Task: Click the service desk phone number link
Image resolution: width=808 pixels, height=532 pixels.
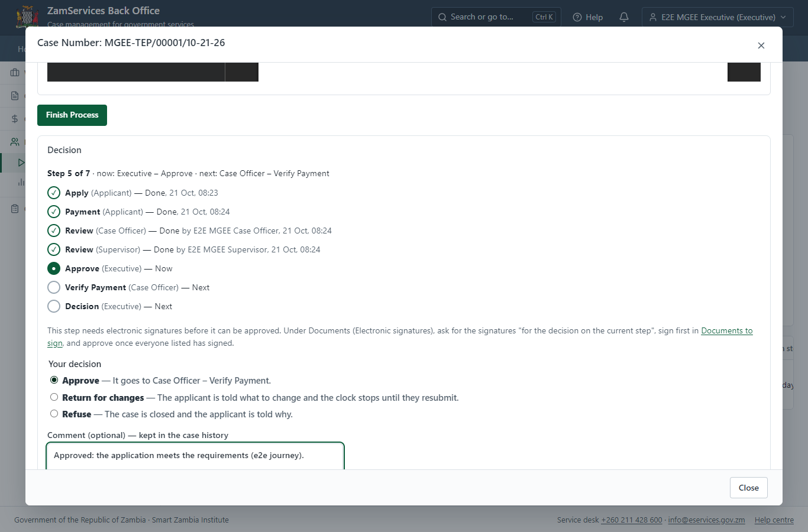Action: point(632,520)
